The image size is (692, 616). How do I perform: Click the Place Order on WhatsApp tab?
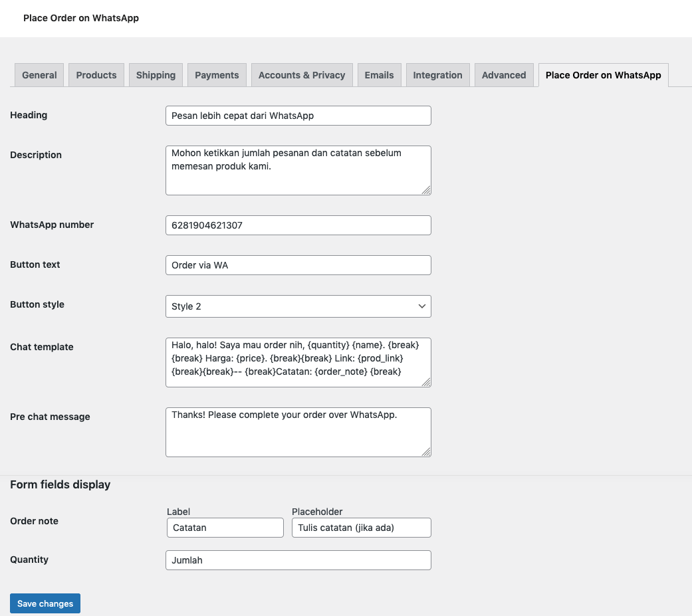pos(603,75)
